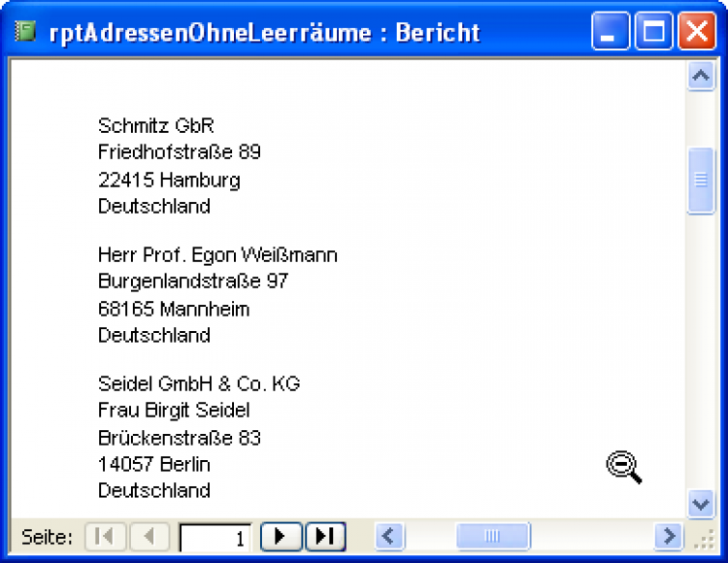The width and height of the screenshot is (728, 563).
Task: Click the 'Seidel GmbH & Co. KG' line
Action: [x=199, y=383]
